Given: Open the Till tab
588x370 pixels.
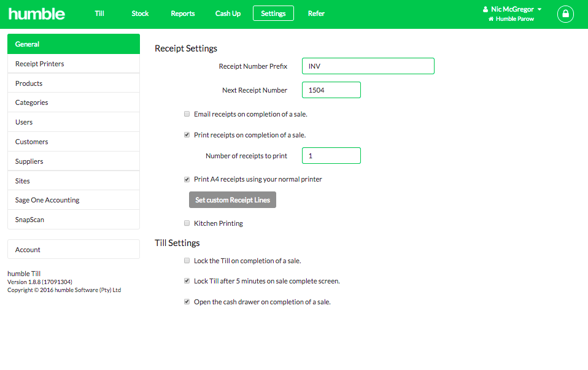Looking at the screenshot, I should point(99,13).
